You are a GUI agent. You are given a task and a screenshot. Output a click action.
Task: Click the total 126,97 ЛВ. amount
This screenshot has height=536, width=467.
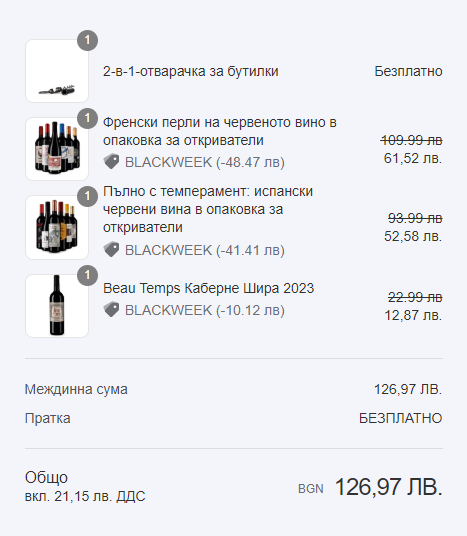pos(389,487)
